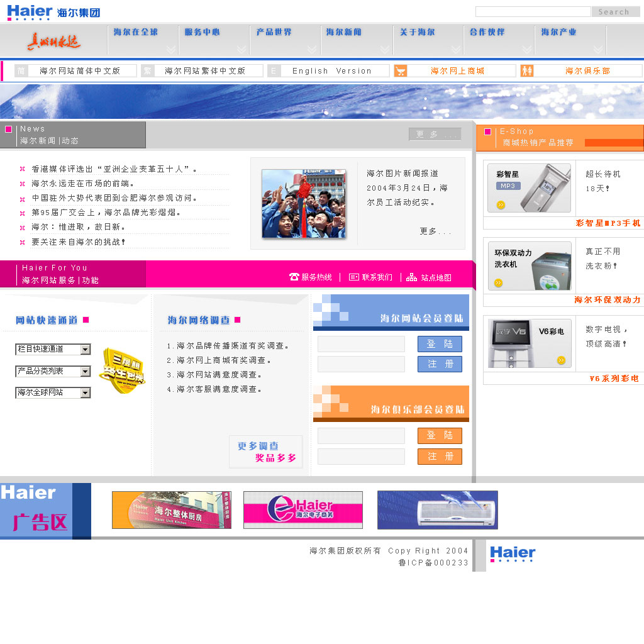Open the English Version link

point(331,71)
